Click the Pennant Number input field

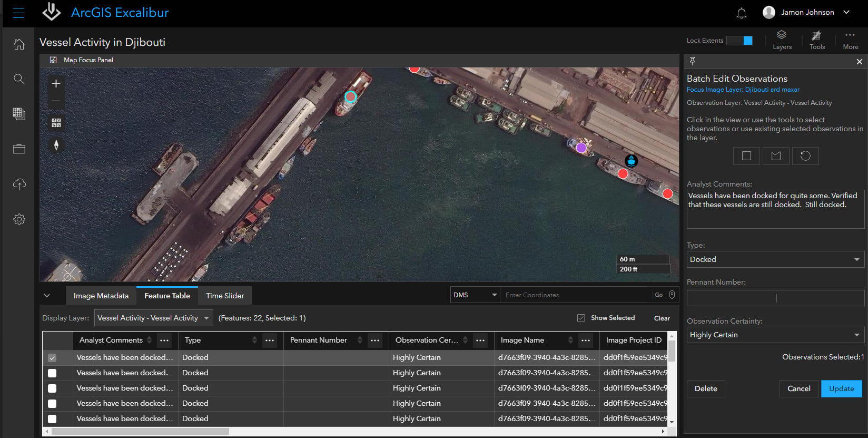coord(775,298)
